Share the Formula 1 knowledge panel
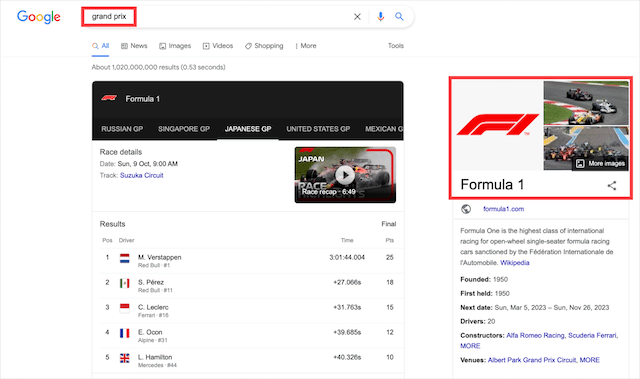 [612, 186]
